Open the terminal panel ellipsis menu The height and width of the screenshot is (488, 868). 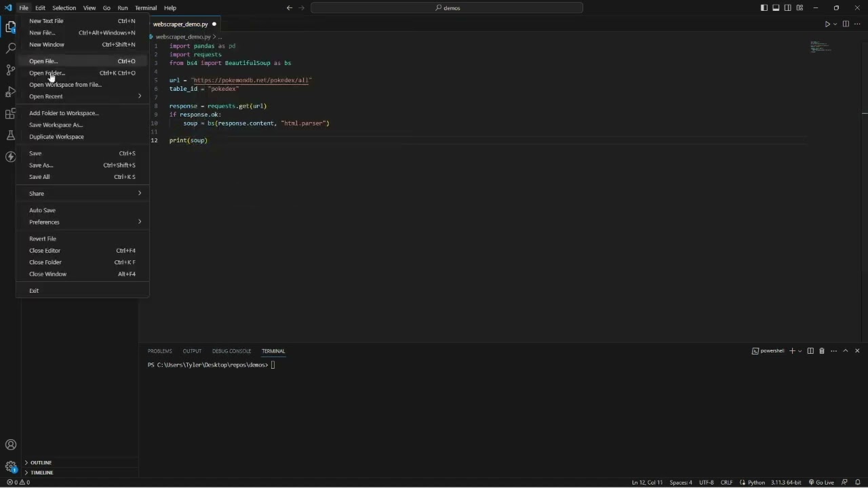pos(833,351)
